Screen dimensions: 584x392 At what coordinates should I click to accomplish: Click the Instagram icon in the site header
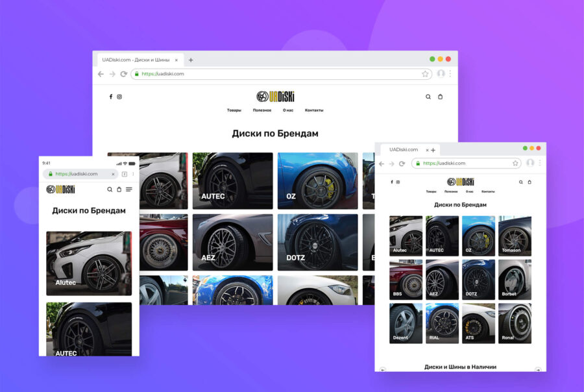[119, 96]
